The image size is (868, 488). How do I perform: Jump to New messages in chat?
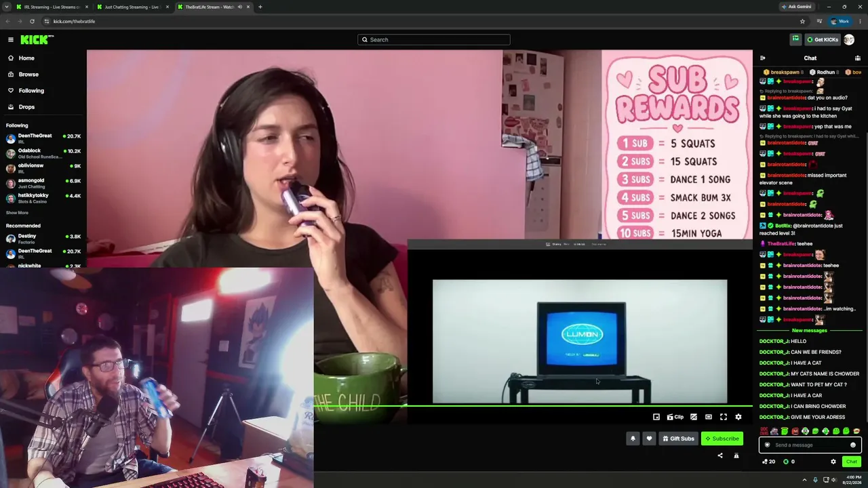[x=810, y=331]
